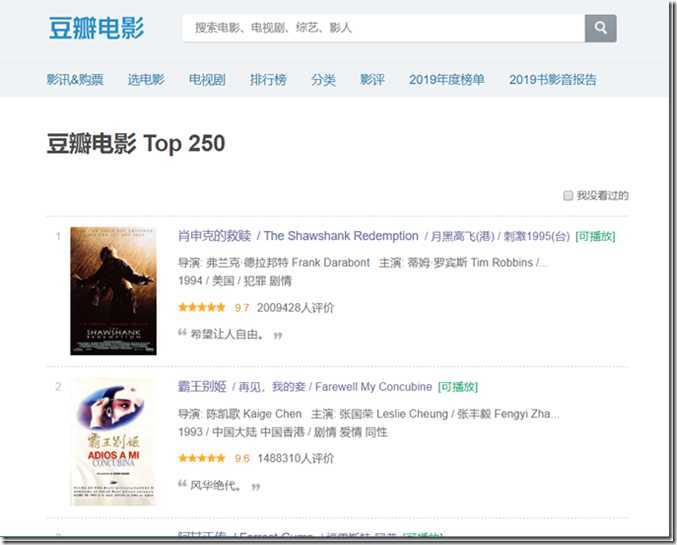The image size is (677, 545).
Task: Open 肖申克的救赎 movie title link
Action: [215, 236]
